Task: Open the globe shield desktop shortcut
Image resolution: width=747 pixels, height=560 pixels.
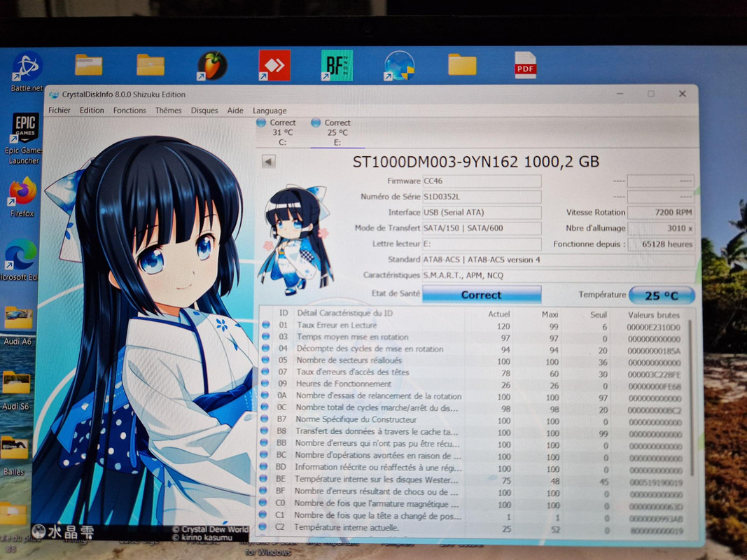Action: coord(399,66)
